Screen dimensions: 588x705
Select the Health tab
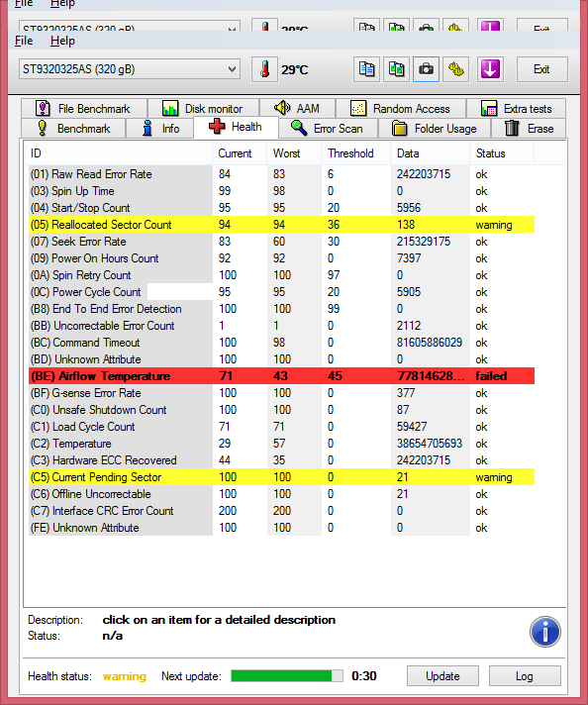click(x=236, y=128)
